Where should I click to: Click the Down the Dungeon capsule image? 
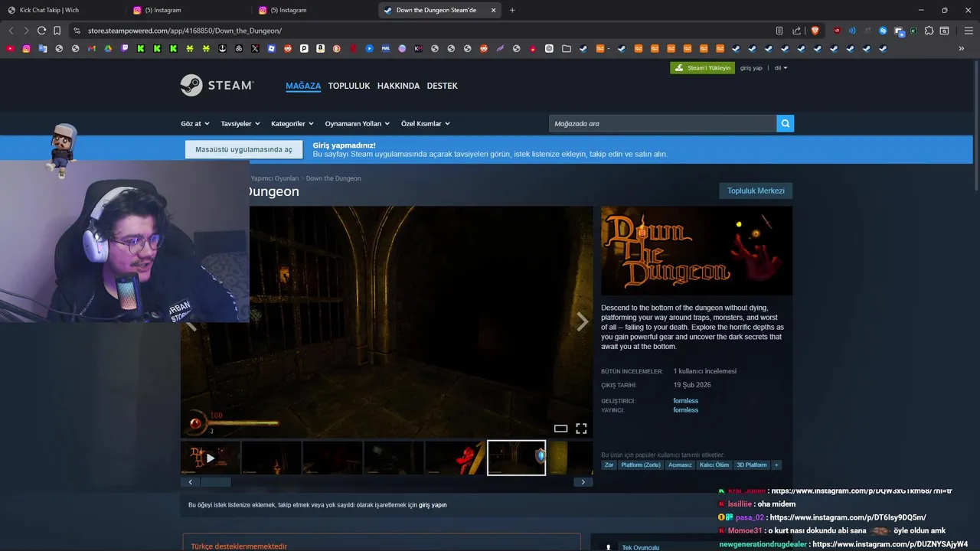tap(697, 250)
